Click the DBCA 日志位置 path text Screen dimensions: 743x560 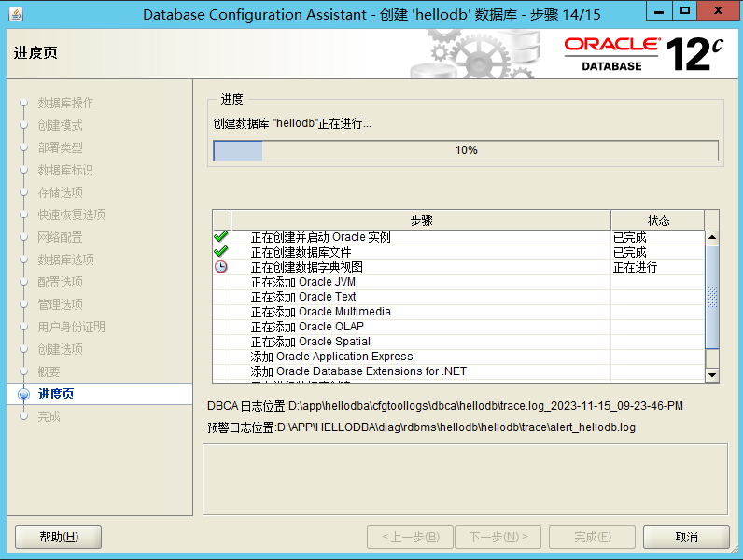[445, 406]
